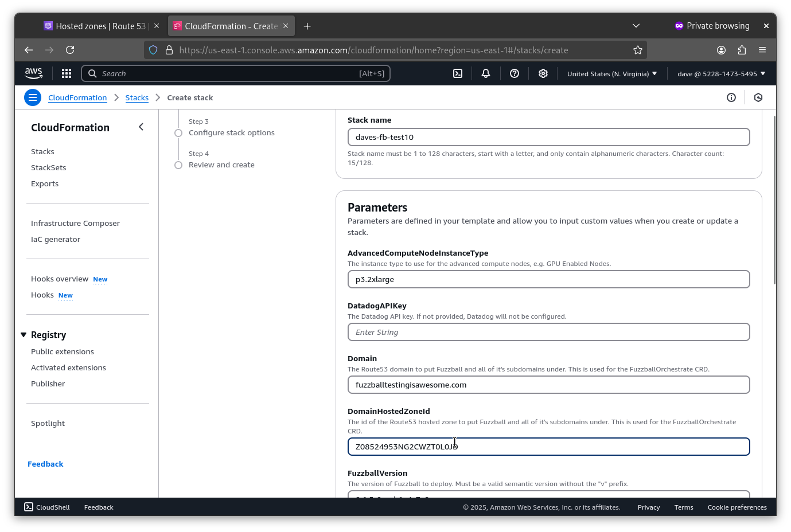
Task: Switch to the CloudFormation Create tab
Action: pos(232,26)
